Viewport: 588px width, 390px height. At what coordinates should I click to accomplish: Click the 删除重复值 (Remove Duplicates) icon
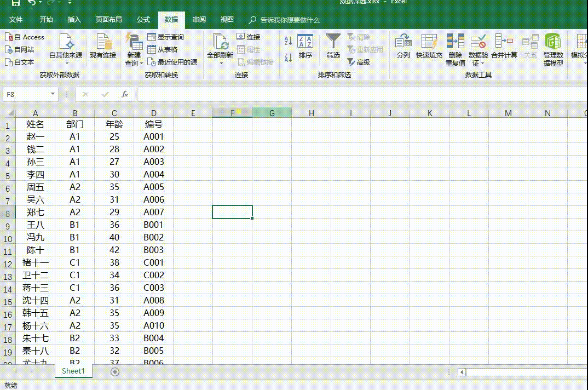coord(455,42)
